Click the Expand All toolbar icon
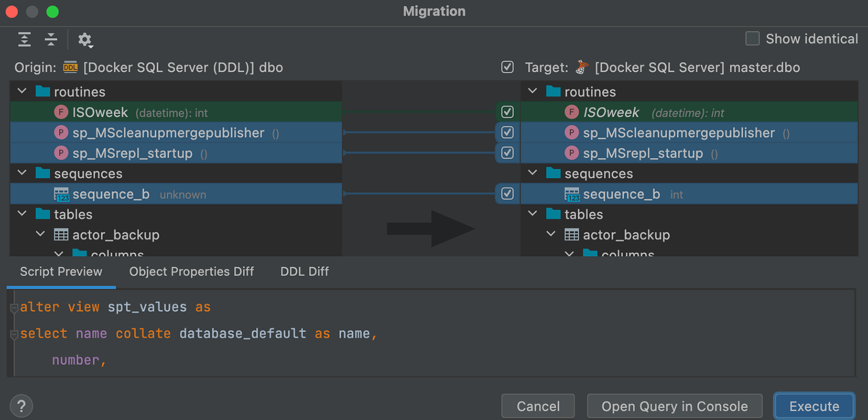Viewport: 868px width, 420px height. 24,40
